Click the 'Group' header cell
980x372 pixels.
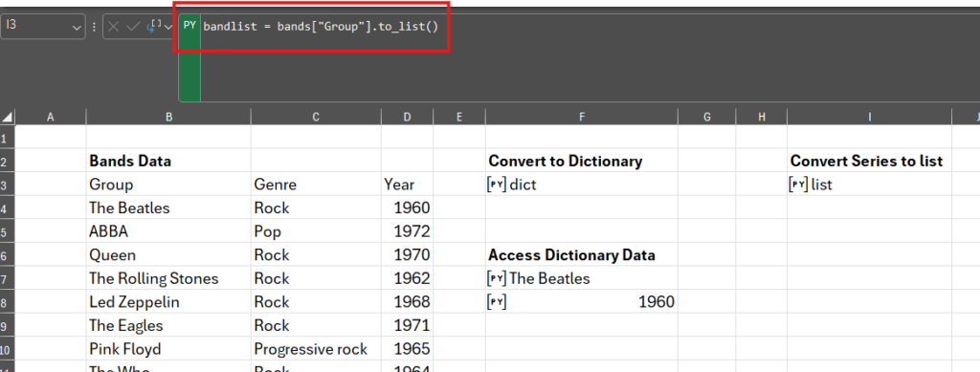coord(168,185)
